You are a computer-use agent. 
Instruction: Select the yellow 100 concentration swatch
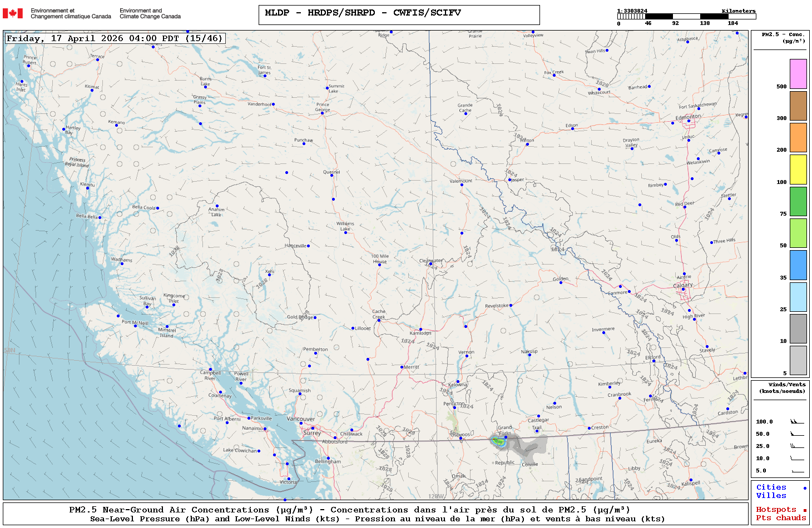point(798,170)
